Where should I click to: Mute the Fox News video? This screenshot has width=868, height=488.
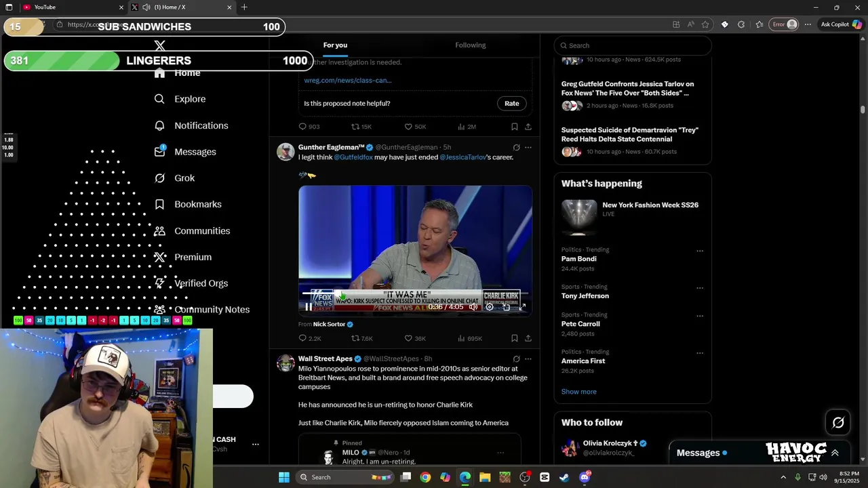(473, 307)
